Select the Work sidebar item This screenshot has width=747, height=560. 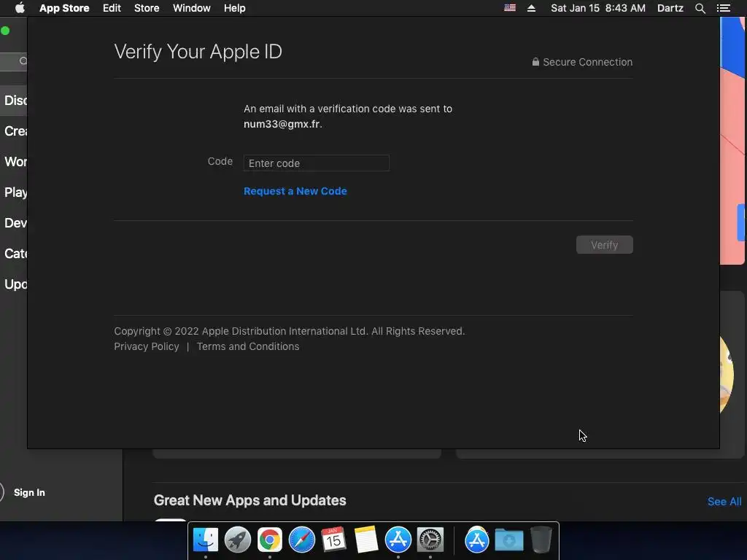tap(14, 162)
